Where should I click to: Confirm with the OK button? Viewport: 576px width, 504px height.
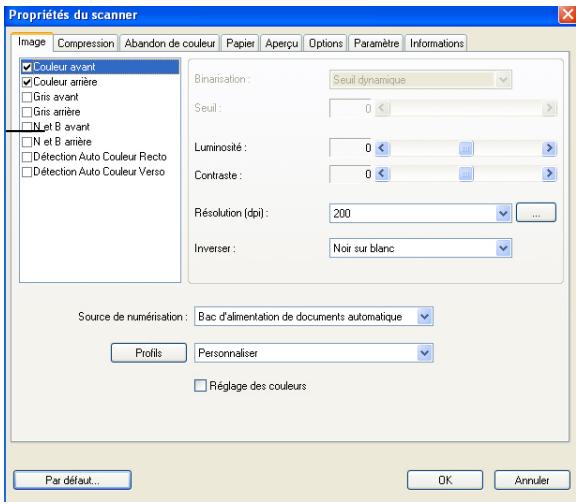(x=445, y=480)
